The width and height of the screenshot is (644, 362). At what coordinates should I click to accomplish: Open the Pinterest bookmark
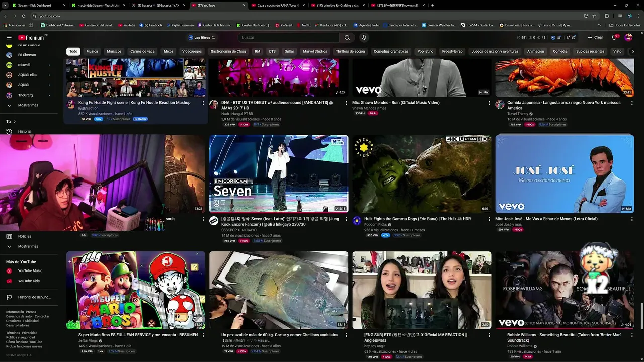(283, 25)
